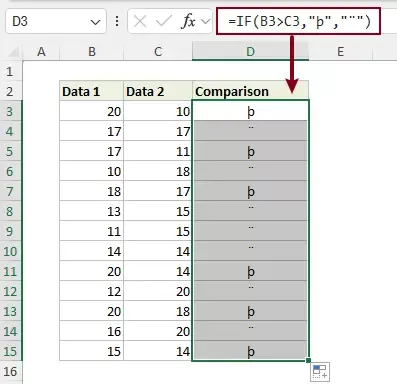The width and height of the screenshot is (397, 384).
Task: Click the Select All corner triangle
Action: [x=14, y=52]
